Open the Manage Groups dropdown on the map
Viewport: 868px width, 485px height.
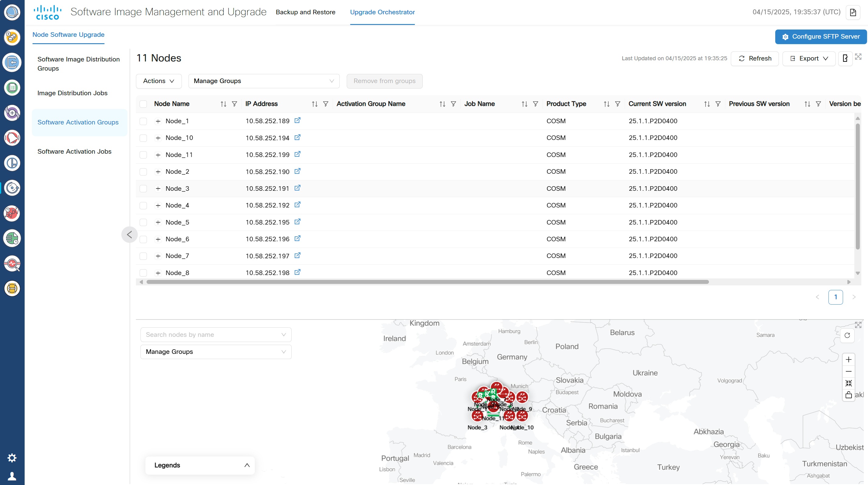pos(216,351)
